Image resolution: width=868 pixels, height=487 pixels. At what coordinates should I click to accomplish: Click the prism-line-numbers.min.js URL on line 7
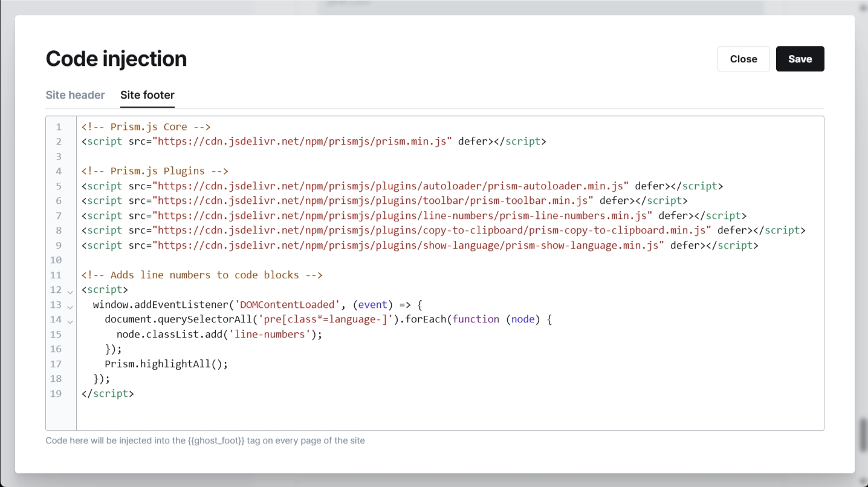[403, 215]
